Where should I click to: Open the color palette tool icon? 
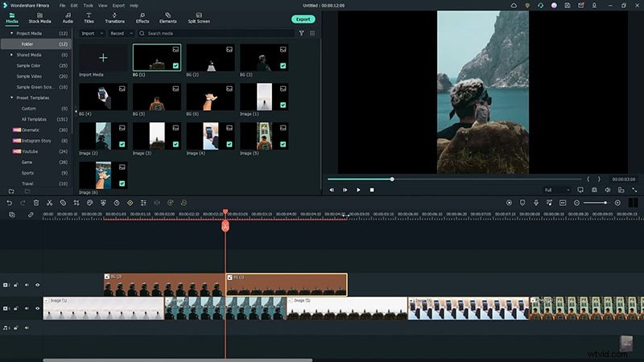tap(90, 203)
